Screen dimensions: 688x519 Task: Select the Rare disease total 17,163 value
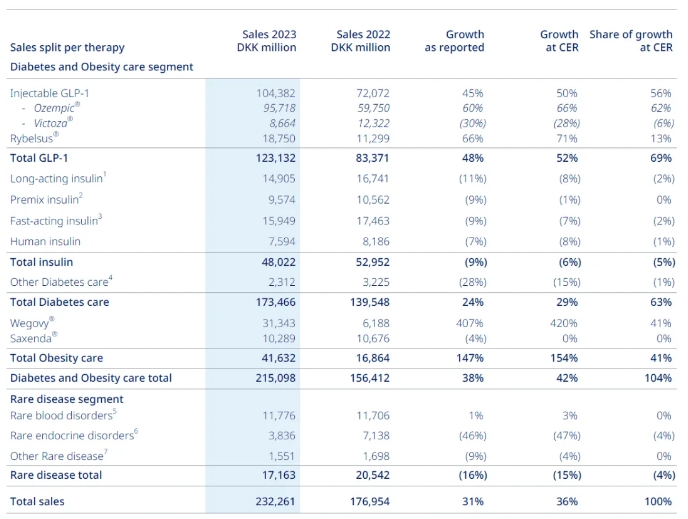coord(279,475)
